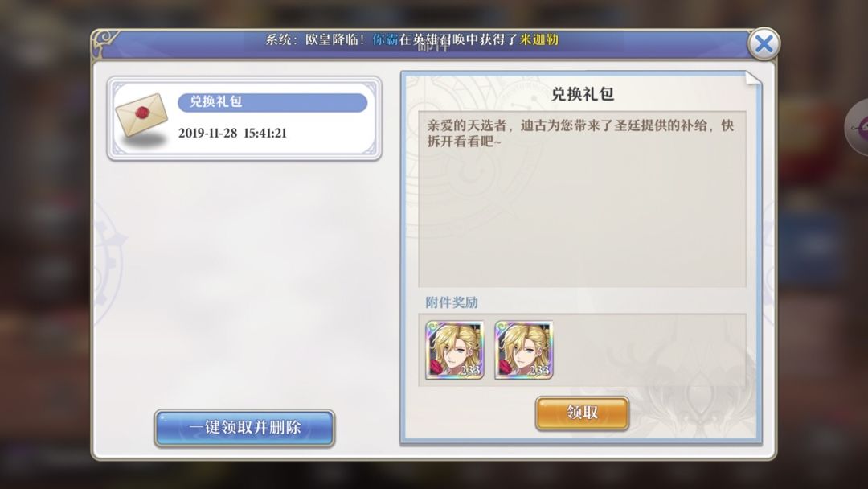Tap the 233 count on the first hero card
868x489 pixels.
[470, 369]
